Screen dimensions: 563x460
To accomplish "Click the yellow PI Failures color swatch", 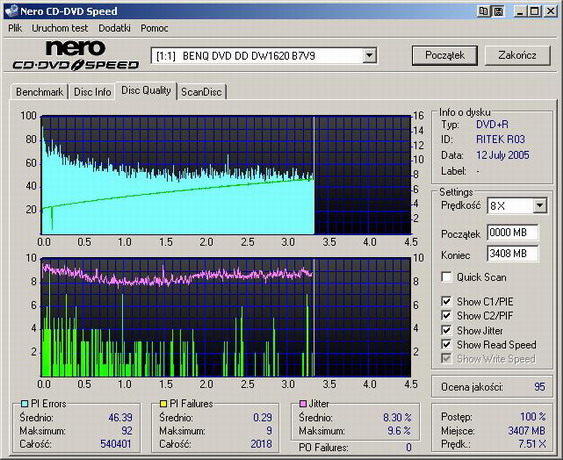I will (163, 404).
